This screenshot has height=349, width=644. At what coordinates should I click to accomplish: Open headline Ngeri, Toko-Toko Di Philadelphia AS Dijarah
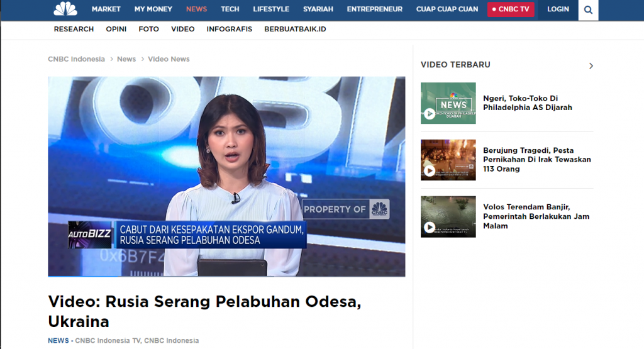coord(528,103)
